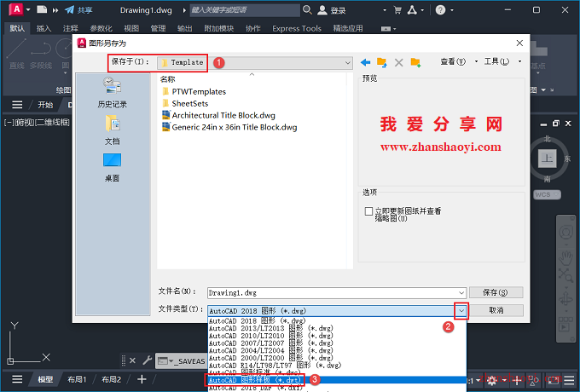Click the search magnifier icon in title bar
This screenshot has height=392, width=580.
coord(307,10)
